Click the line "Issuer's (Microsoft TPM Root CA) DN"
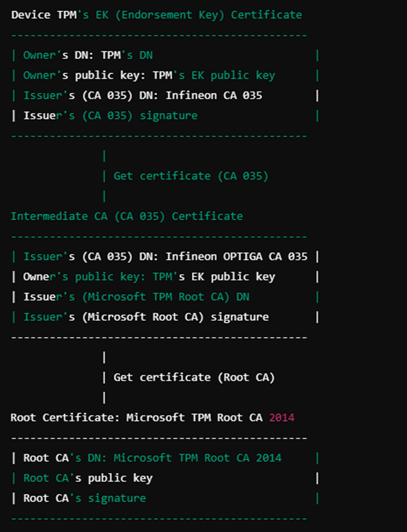The image size is (407, 532). [x=136, y=297]
